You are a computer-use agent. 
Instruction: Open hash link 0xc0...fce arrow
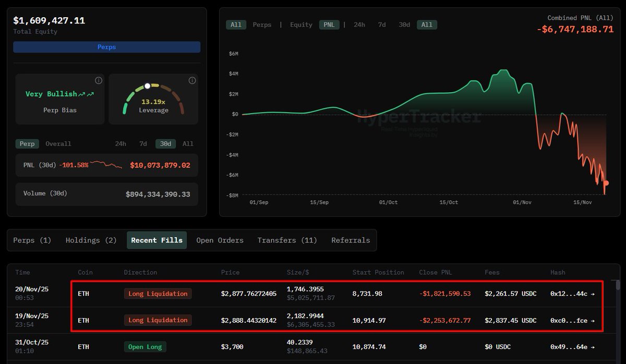(x=592, y=320)
